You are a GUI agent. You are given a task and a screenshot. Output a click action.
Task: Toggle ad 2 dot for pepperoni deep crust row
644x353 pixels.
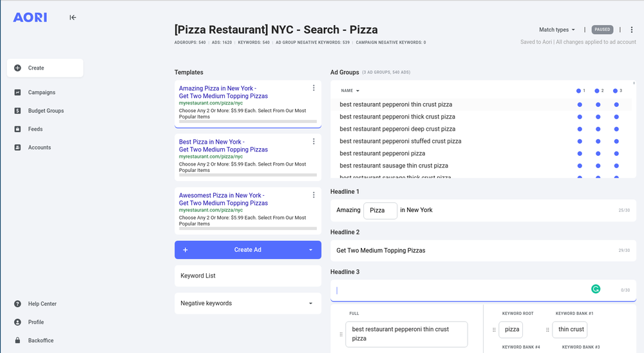[x=598, y=129]
